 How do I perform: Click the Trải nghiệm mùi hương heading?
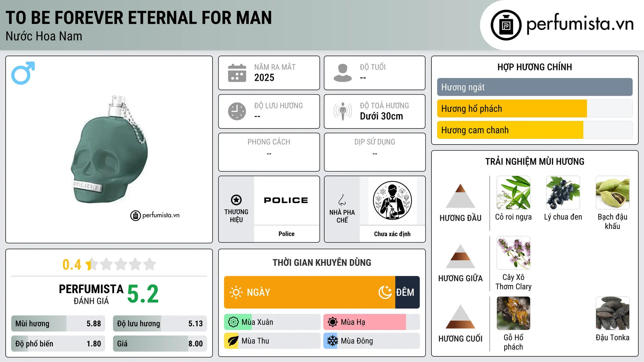(x=535, y=162)
